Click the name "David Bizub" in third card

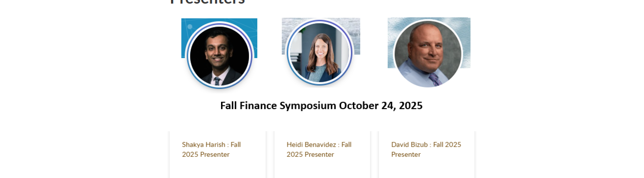click(409, 145)
